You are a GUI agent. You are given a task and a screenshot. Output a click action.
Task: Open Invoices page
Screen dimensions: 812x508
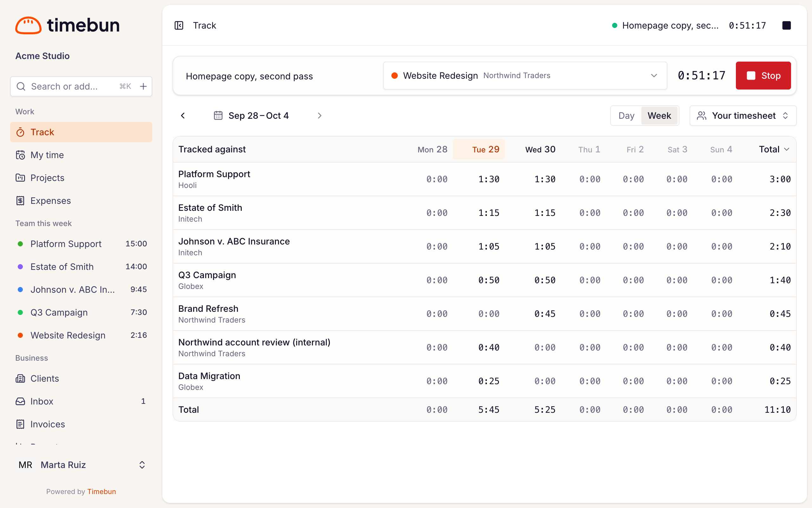pos(81,424)
